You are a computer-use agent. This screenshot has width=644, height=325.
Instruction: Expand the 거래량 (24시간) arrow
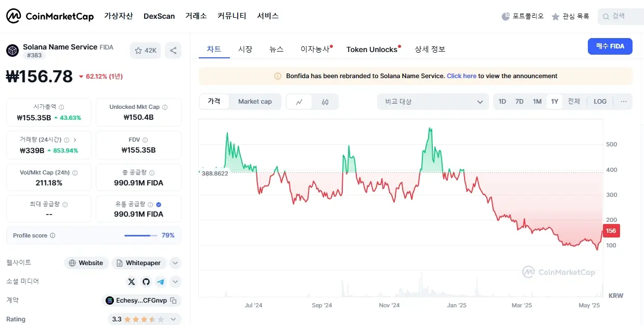pos(75,140)
